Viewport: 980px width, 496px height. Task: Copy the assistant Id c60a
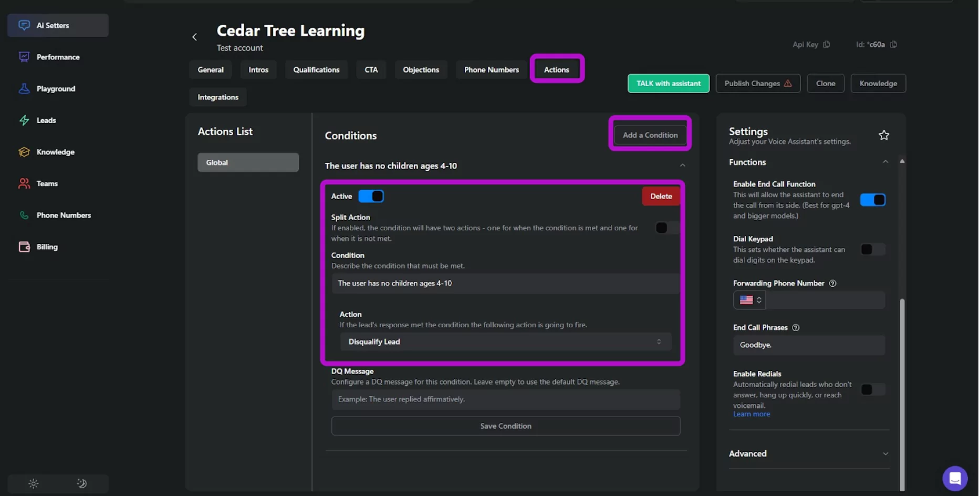(893, 45)
